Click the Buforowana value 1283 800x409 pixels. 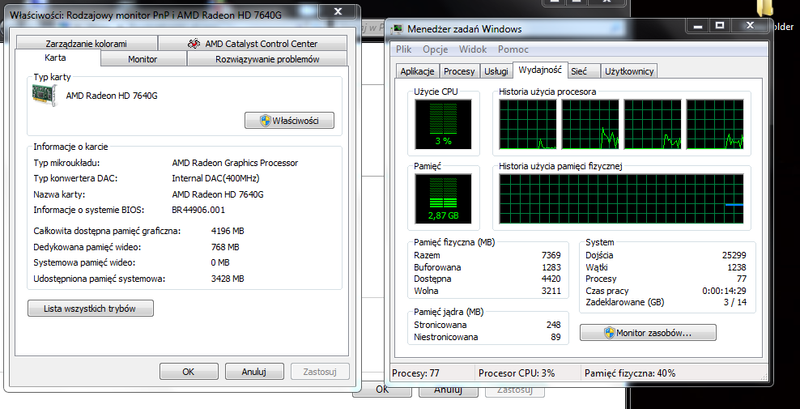pyautogui.click(x=552, y=267)
